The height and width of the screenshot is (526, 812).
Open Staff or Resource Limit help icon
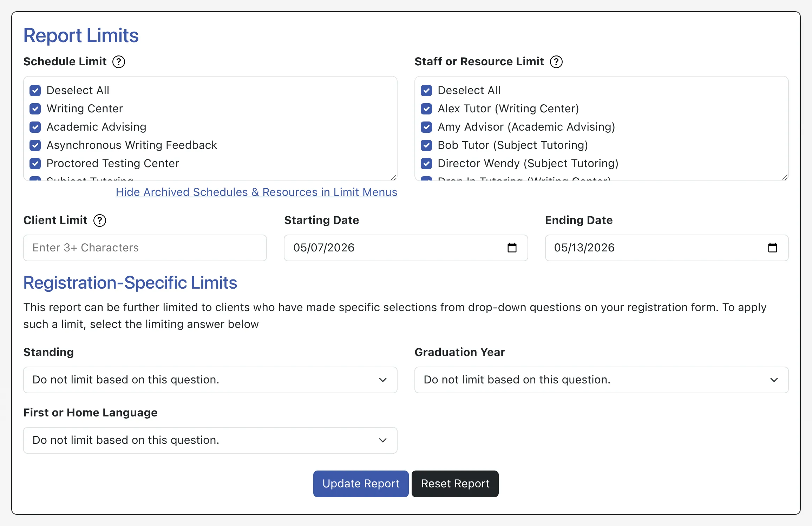pyautogui.click(x=556, y=62)
